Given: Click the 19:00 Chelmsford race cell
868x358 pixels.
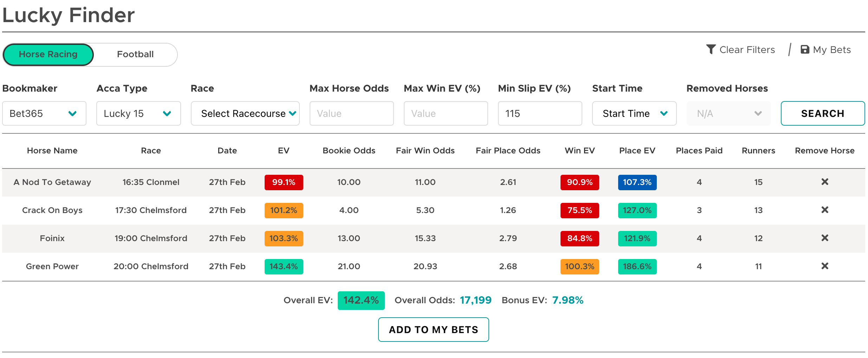Looking at the screenshot, I should point(151,238).
